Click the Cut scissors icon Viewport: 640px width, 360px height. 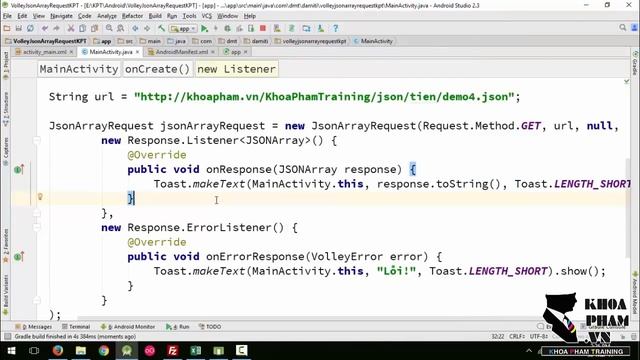pos(71,29)
